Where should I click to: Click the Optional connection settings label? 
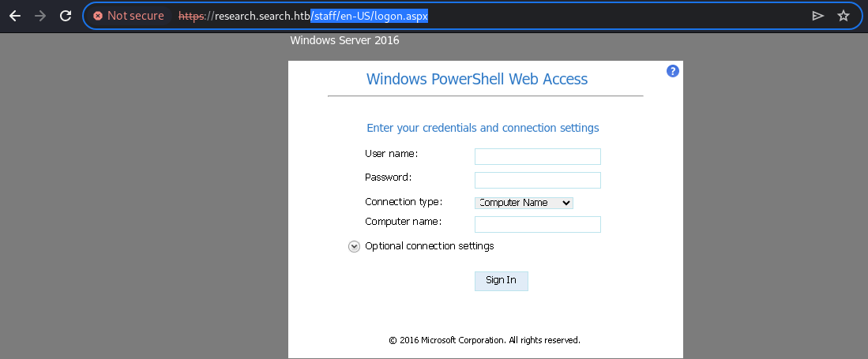pos(430,246)
